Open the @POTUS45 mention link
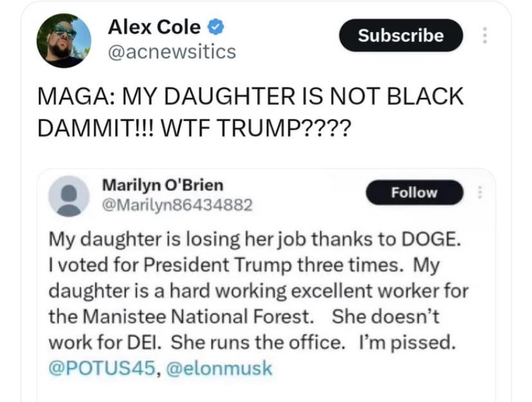Screen dimensions: 532x402 click(x=102, y=368)
